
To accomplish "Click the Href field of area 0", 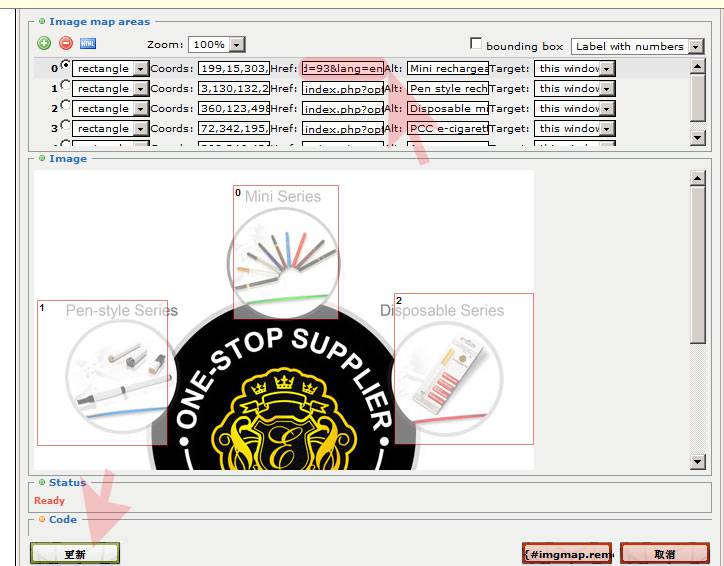I will (342, 68).
